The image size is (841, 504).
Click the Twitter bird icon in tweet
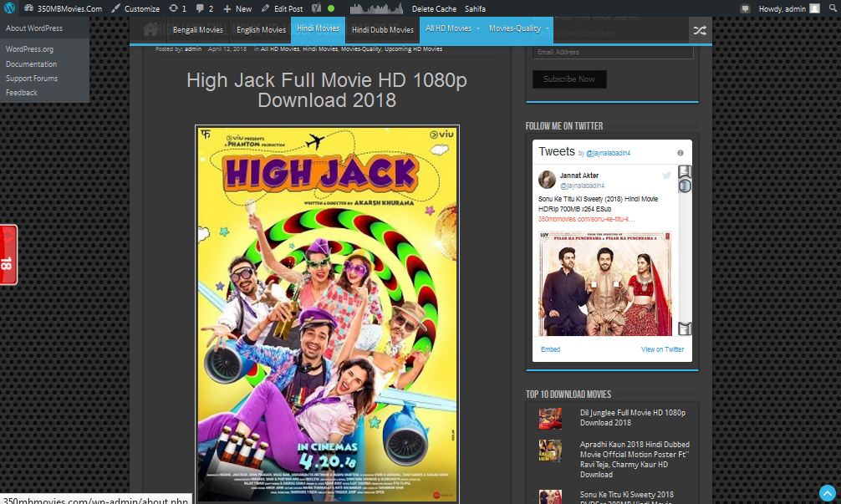click(666, 176)
